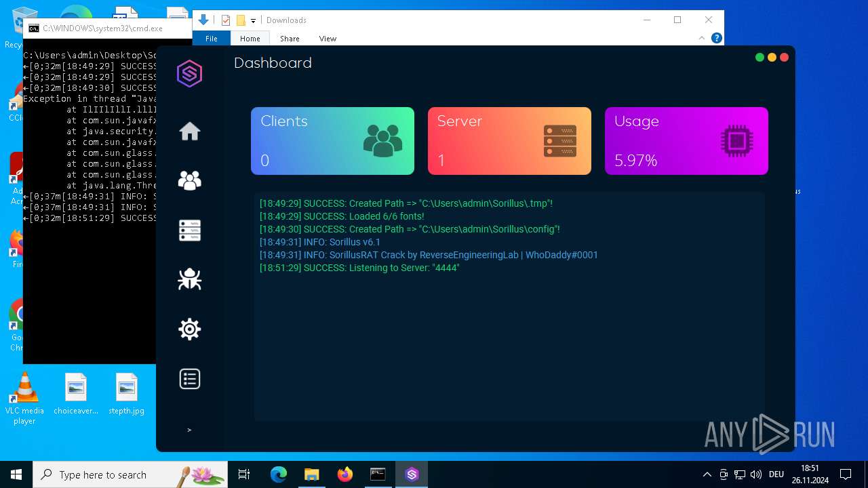Select the SorillusRAT Crack log line
Screen dimensions: 868x488
point(429,255)
